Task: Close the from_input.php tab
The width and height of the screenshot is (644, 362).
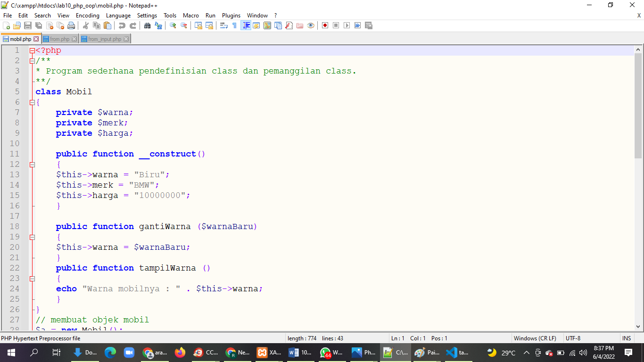Action: tap(126, 39)
